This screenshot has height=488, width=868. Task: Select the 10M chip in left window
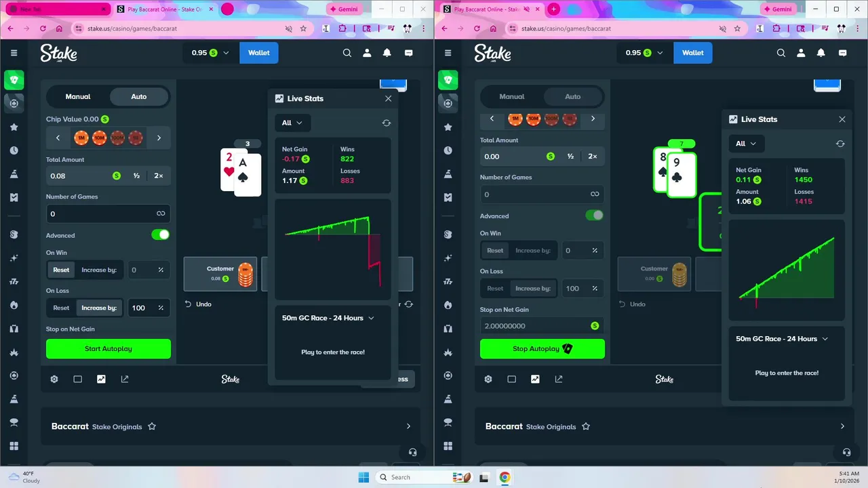click(x=99, y=138)
